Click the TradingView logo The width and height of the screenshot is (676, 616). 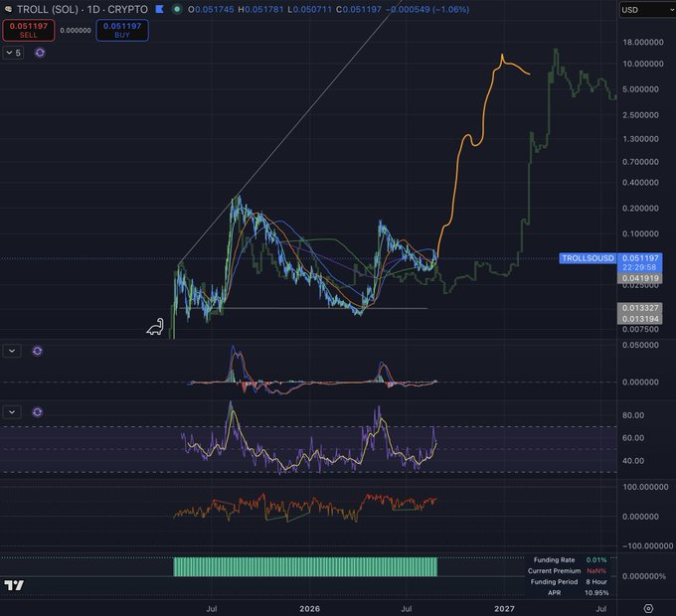point(14,585)
